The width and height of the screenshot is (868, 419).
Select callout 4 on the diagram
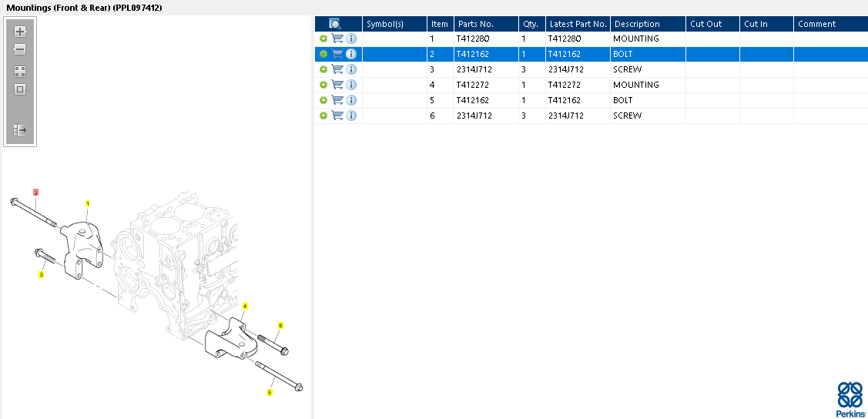click(x=245, y=306)
